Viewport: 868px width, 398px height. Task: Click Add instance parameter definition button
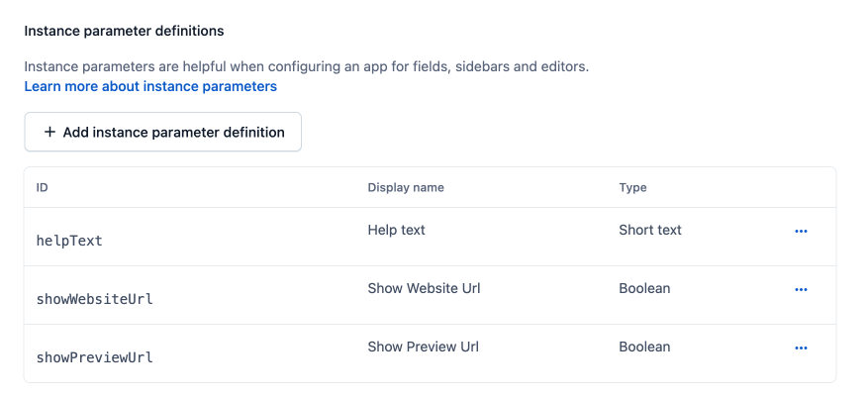pyautogui.click(x=162, y=132)
